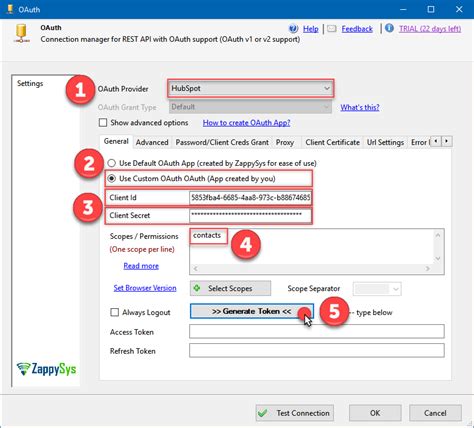Open How to create OAuth App? link
Viewport: 474px width, 428px height.
tap(246, 123)
